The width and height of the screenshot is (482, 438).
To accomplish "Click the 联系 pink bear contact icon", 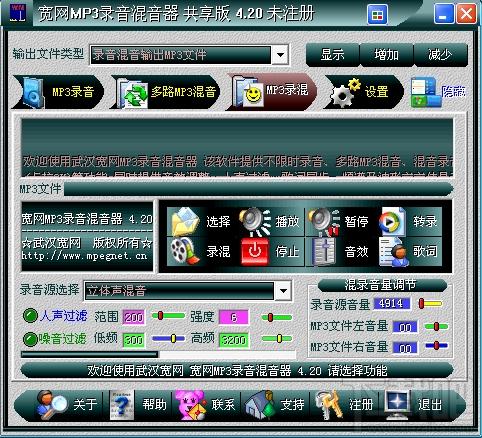I will pos(191,405).
